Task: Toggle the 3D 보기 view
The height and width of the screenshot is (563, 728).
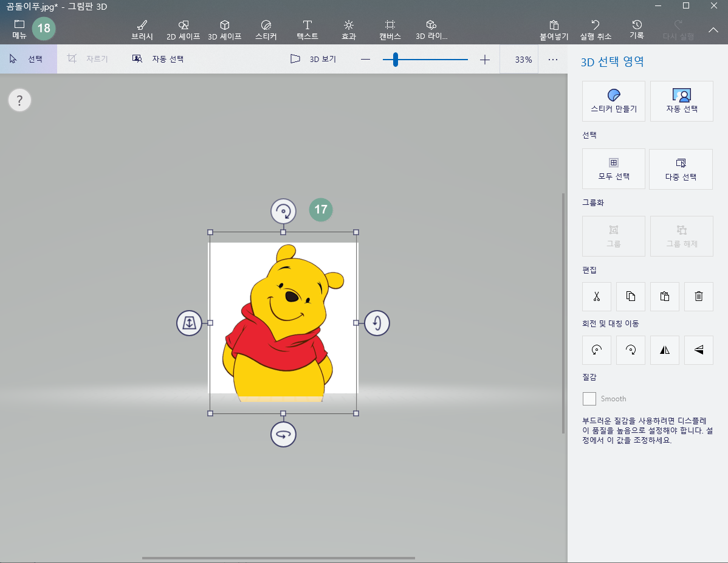Action: pos(313,59)
